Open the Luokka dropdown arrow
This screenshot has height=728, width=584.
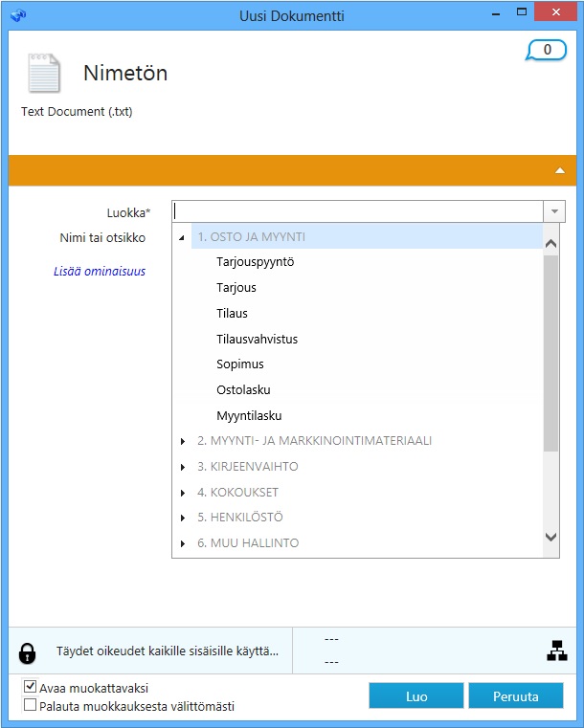pyautogui.click(x=554, y=211)
